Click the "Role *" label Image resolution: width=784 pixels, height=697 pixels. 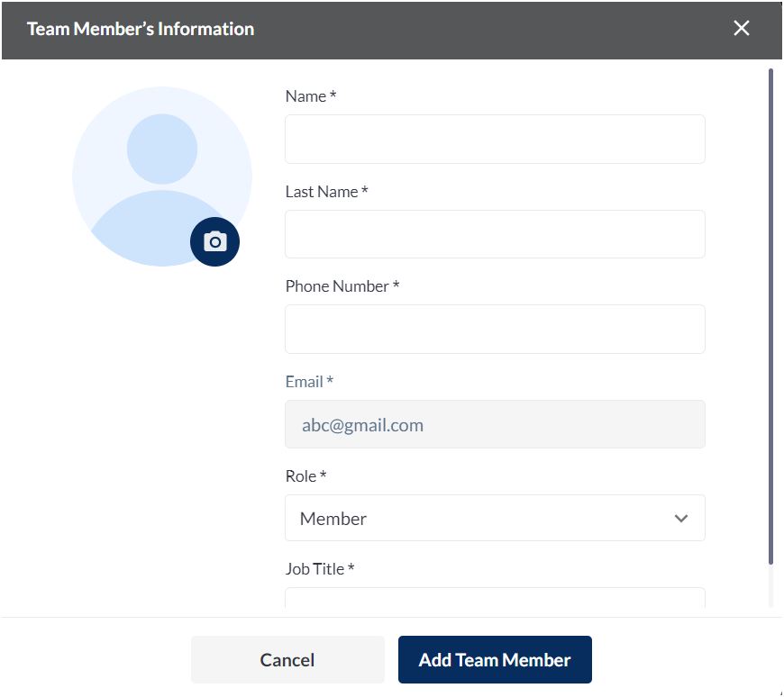click(x=305, y=476)
